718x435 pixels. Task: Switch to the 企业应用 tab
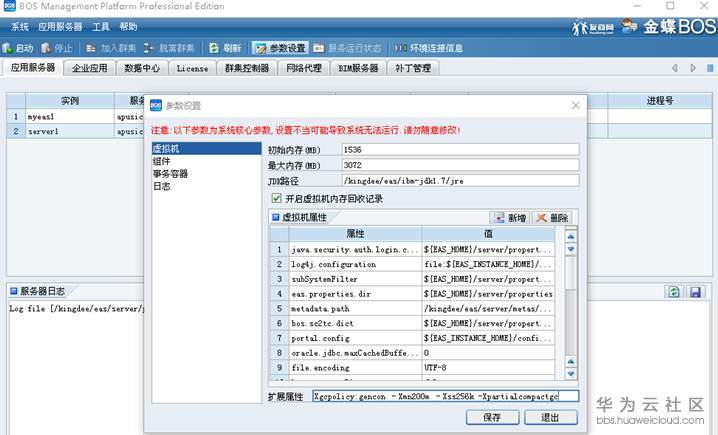[89, 68]
